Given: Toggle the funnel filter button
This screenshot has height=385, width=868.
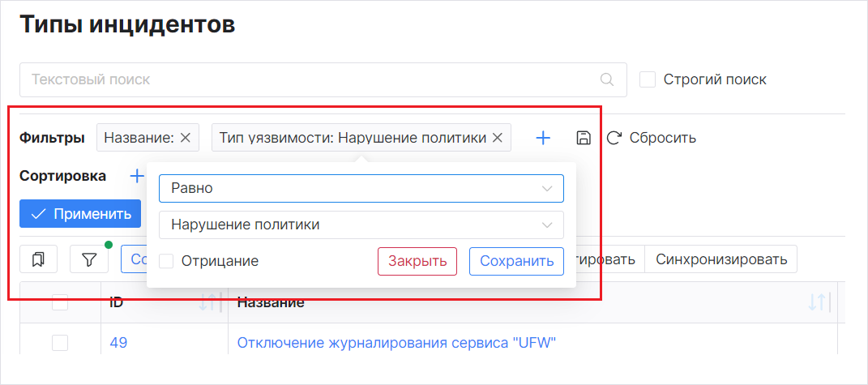Looking at the screenshot, I should coord(89,259).
